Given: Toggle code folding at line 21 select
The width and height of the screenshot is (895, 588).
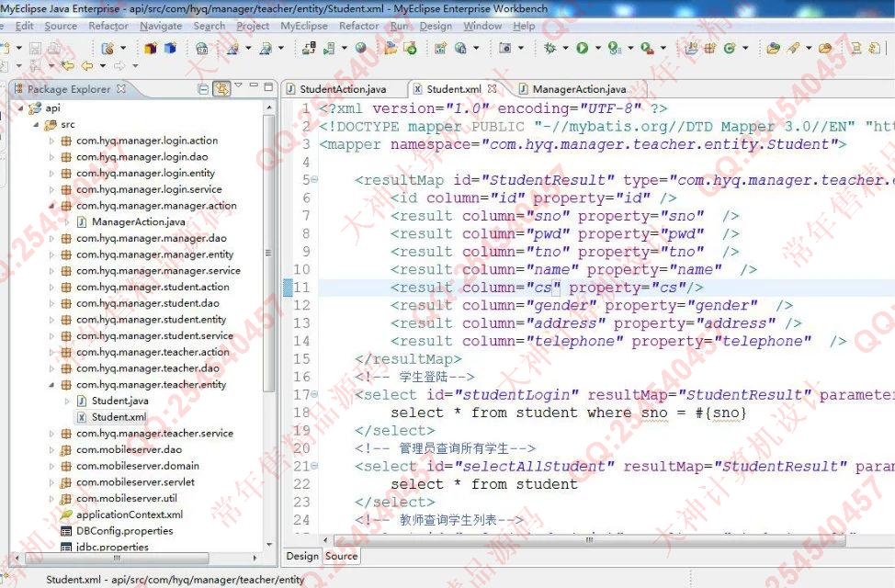Looking at the screenshot, I should click(x=314, y=467).
